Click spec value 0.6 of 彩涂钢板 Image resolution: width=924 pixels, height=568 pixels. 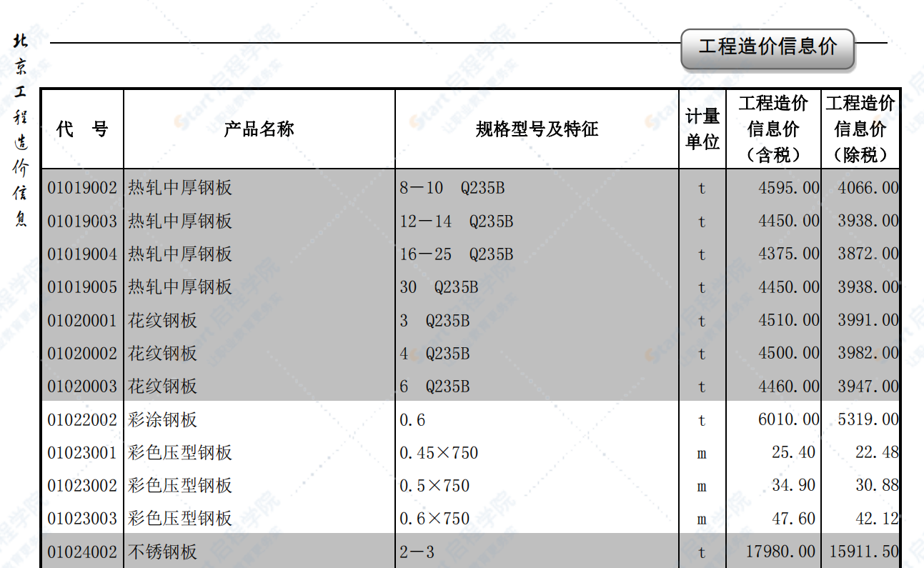click(412, 419)
